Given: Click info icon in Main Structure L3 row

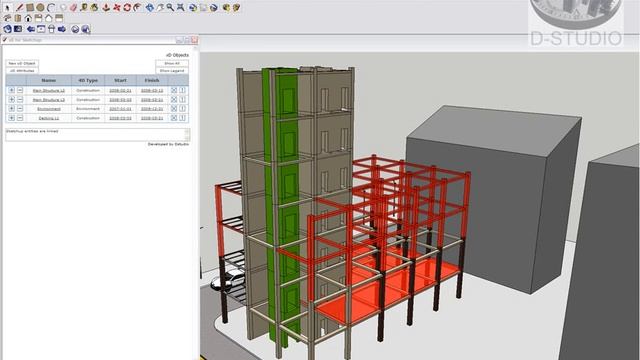Looking at the screenshot, I should tap(182, 100).
